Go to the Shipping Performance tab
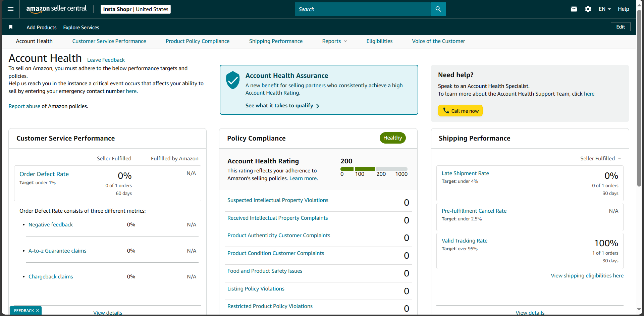The height and width of the screenshot is (316, 644). (x=276, y=41)
